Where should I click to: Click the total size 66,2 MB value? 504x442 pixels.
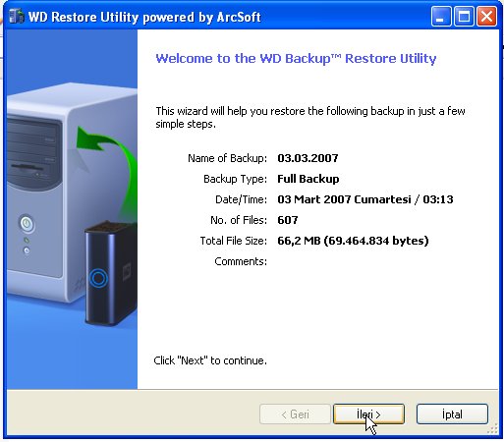coord(353,241)
